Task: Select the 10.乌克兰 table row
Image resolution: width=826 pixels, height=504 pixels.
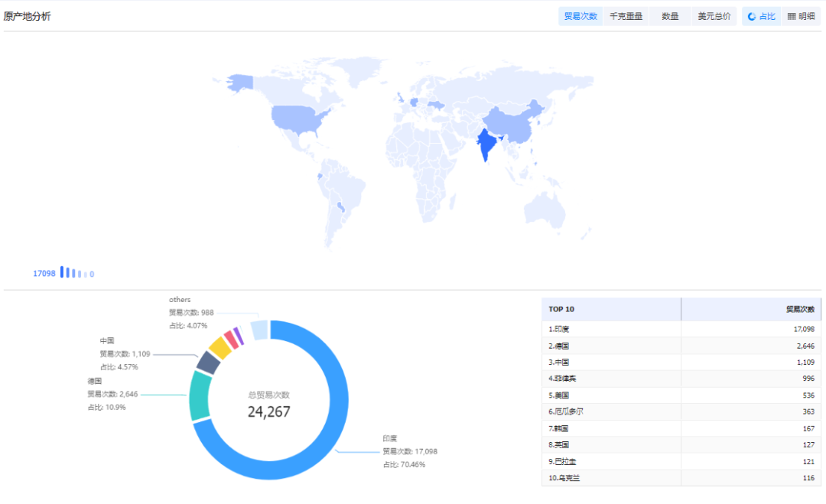Action: click(x=681, y=478)
